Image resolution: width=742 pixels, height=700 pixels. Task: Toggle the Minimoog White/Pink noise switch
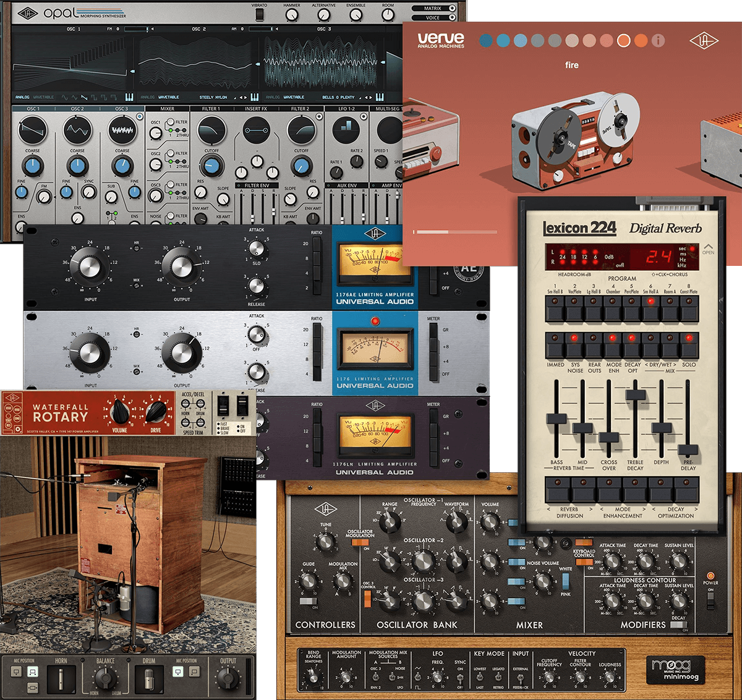(x=565, y=581)
